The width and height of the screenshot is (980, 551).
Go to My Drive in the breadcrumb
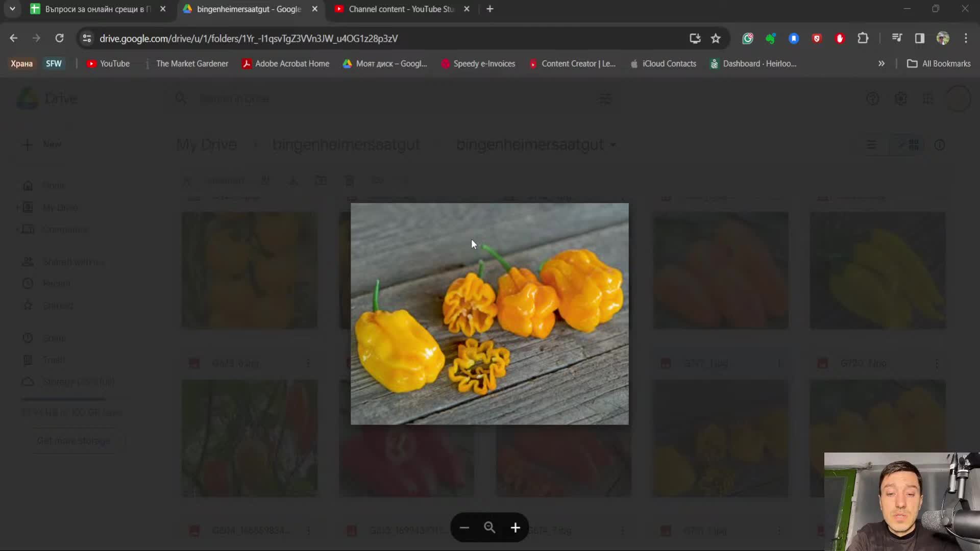pyautogui.click(x=207, y=145)
